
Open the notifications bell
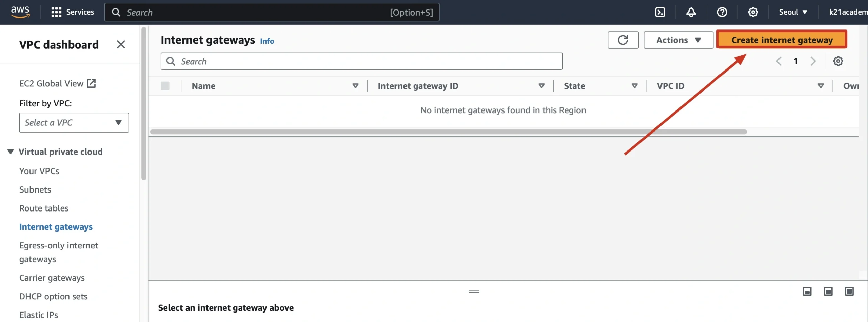click(x=691, y=12)
